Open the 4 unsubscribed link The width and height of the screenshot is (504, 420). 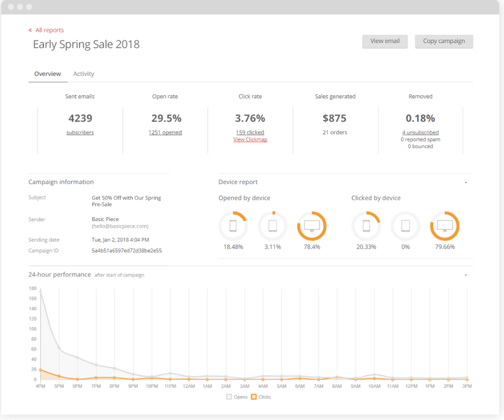click(420, 132)
